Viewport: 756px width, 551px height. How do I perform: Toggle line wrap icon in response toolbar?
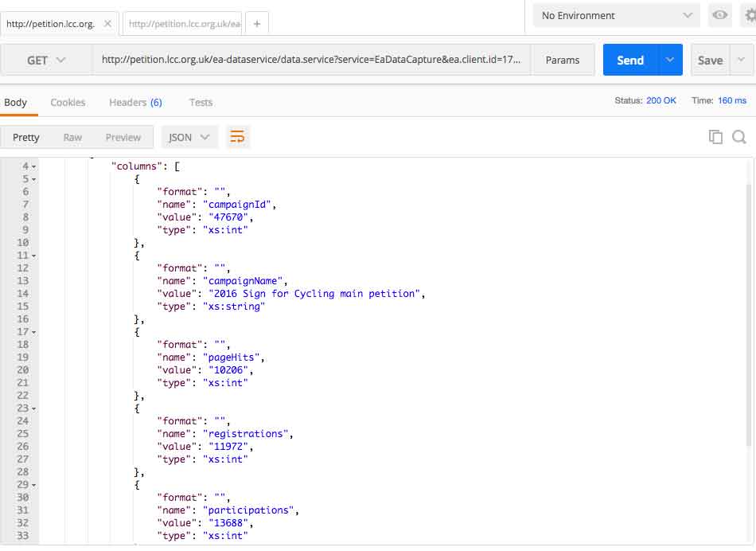(x=237, y=137)
